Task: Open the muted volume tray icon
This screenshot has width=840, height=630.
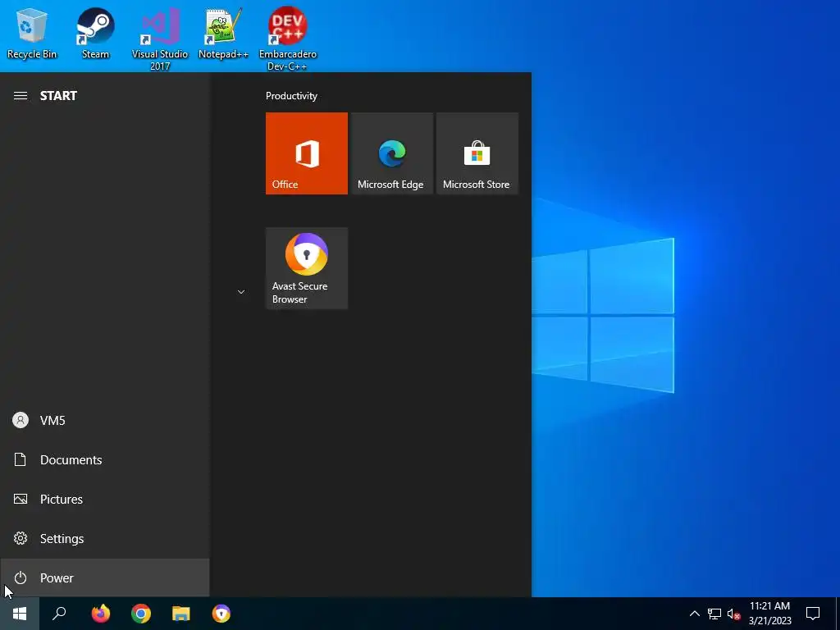Action: click(x=733, y=614)
